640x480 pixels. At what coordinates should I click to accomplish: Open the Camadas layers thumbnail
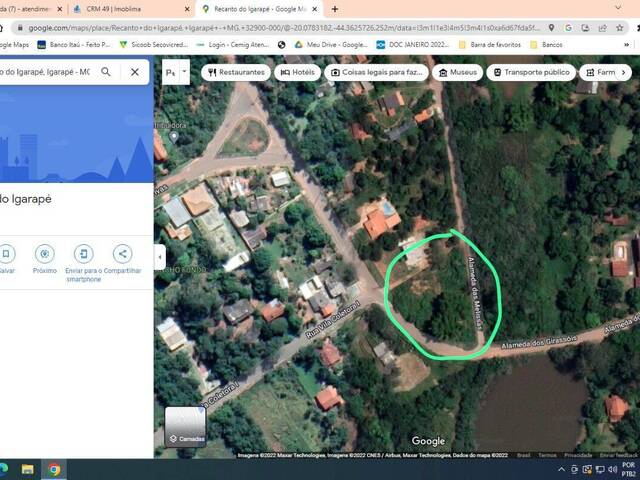[x=185, y=427]
